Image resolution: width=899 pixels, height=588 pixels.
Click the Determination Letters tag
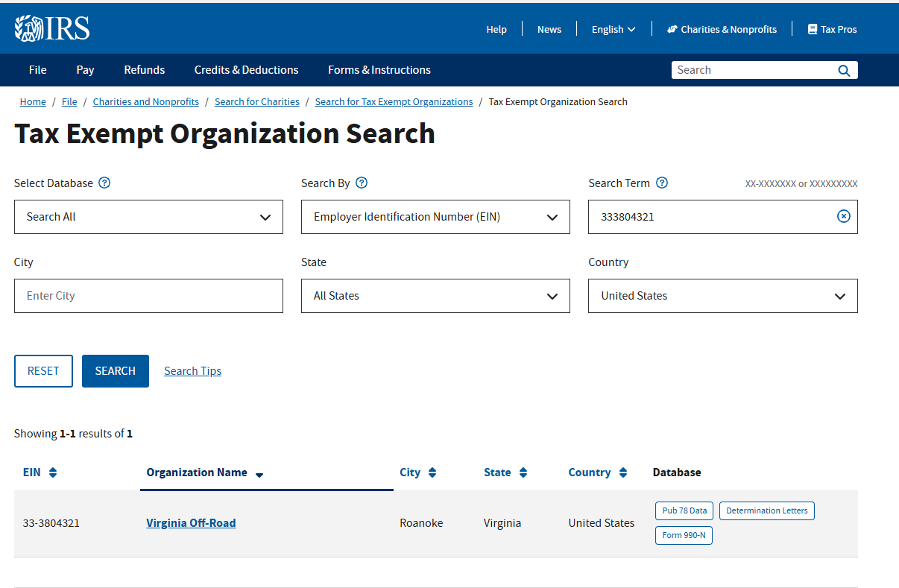coord(767,510)
